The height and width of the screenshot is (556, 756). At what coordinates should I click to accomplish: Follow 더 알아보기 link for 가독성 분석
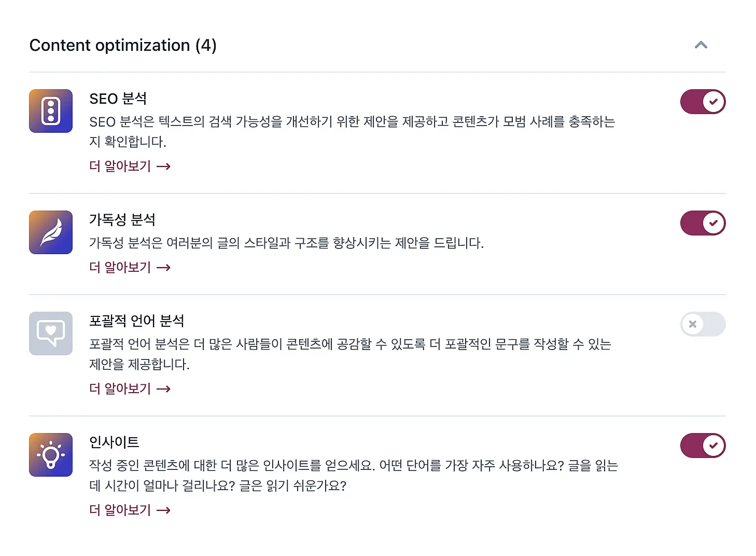[130, 268]
